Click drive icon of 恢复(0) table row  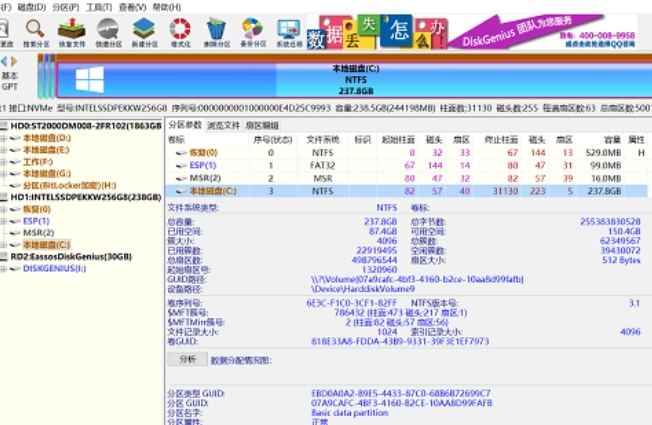click(x=181, y=153)
